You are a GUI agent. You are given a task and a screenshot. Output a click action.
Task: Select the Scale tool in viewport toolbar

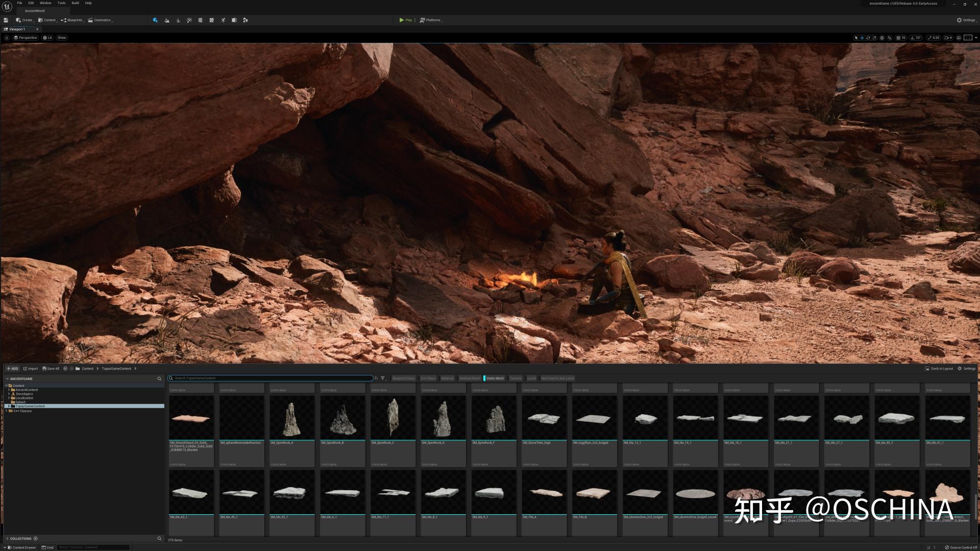874,38
